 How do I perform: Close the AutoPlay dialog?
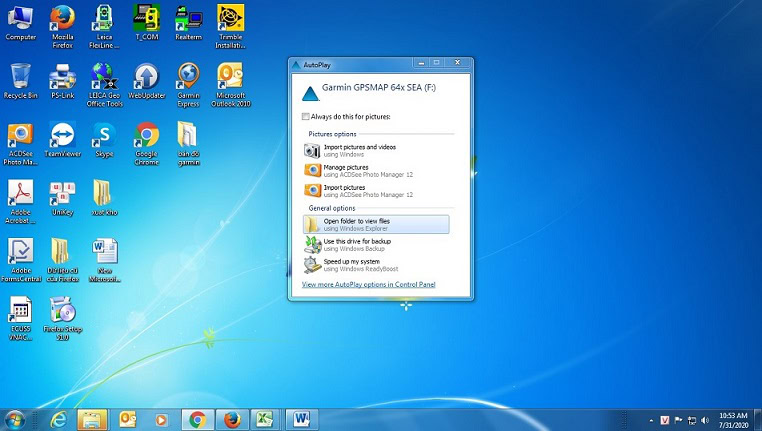[x=457, y=63]
